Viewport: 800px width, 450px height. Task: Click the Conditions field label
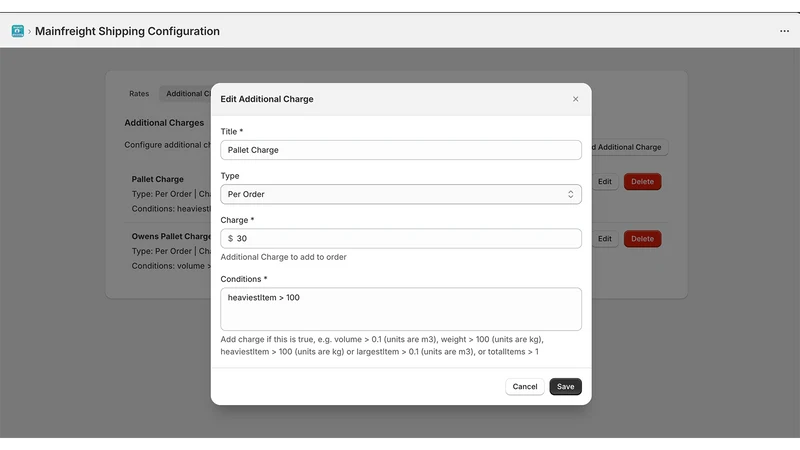(x=243, y=279)
